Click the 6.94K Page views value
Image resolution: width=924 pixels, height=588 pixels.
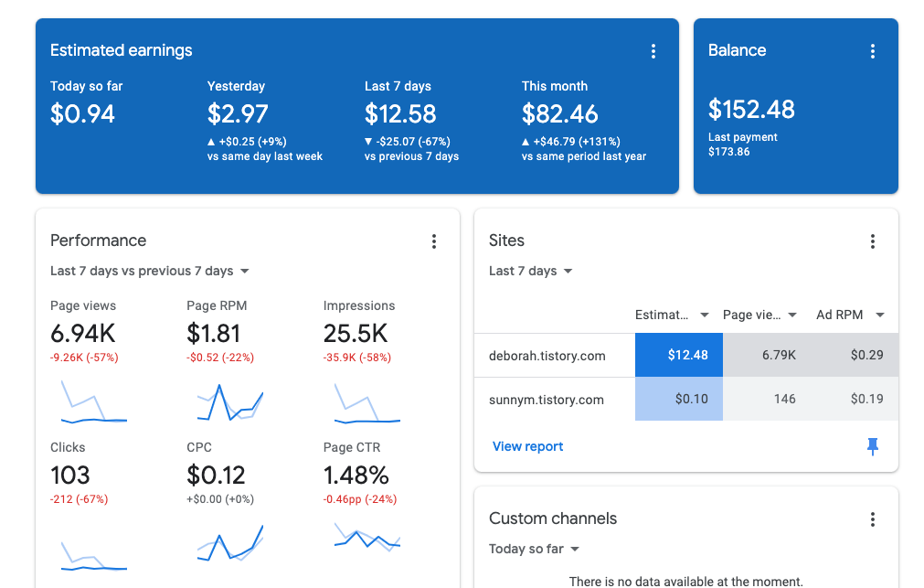tap(82, 334)
